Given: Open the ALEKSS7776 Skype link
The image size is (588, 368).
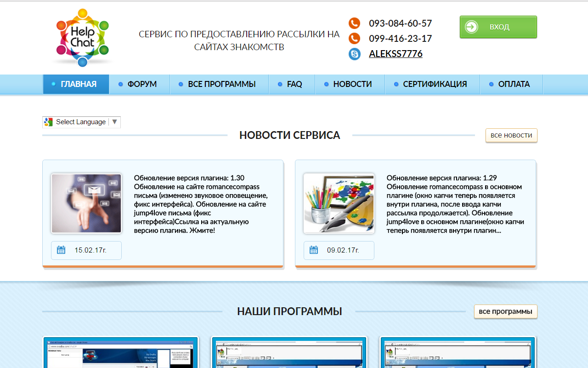Looking at the screenshot, I should click(x=396, y=54).
